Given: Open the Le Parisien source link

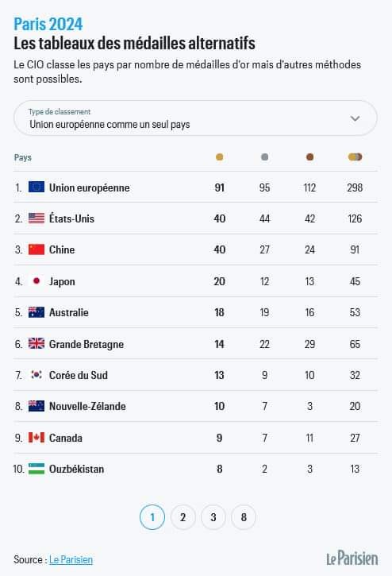Looking at the screenshot, I should (x=71, y=559).
